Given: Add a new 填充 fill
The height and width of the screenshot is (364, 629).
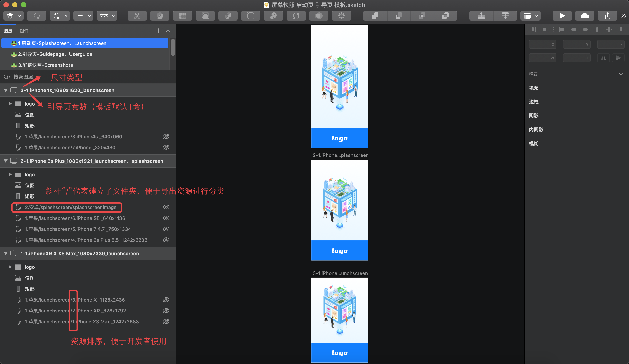Looking at the screenshot, I should [x=620, y=88].
